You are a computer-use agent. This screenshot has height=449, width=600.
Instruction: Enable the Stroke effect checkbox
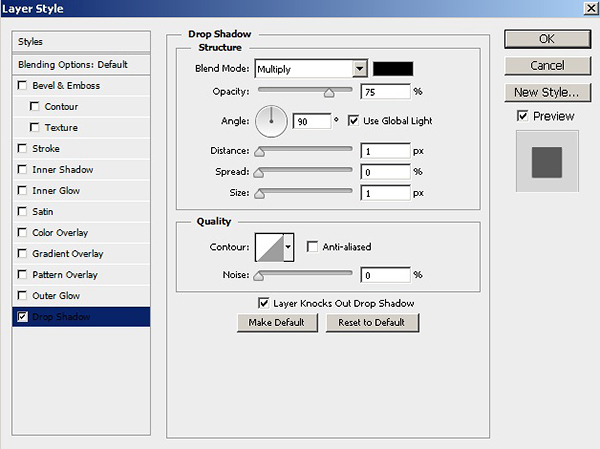coord(22,148)
